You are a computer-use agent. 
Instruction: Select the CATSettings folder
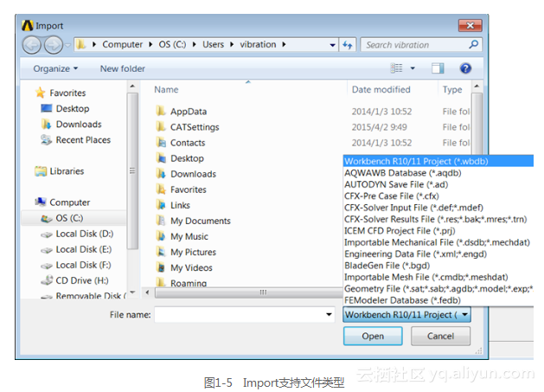pyautogui.click(x=195, y=127)
